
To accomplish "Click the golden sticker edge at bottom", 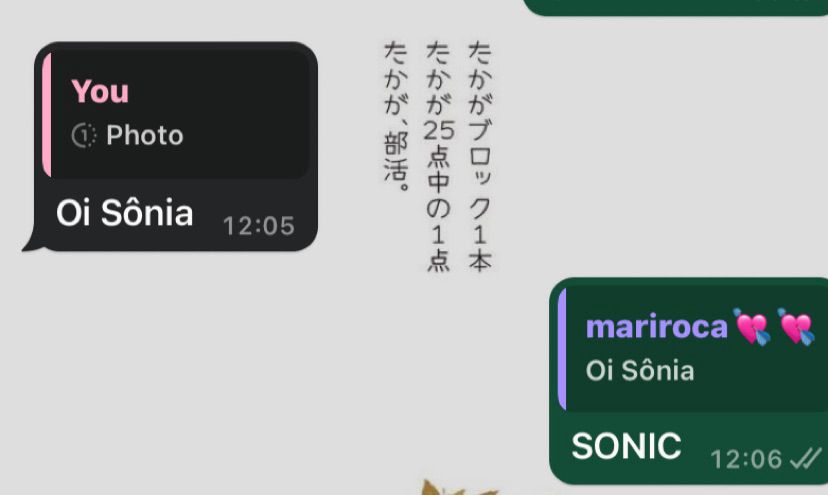I will click(x=458, y=487).
